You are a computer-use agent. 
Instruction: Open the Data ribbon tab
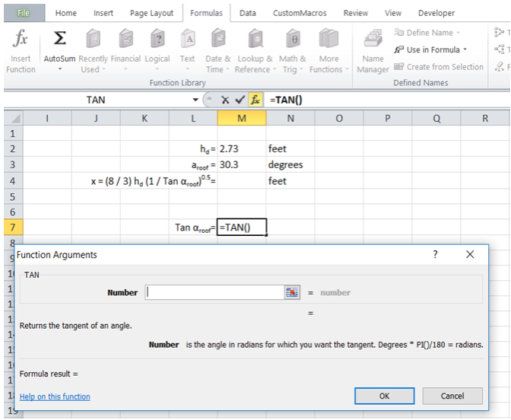point(247,13)
